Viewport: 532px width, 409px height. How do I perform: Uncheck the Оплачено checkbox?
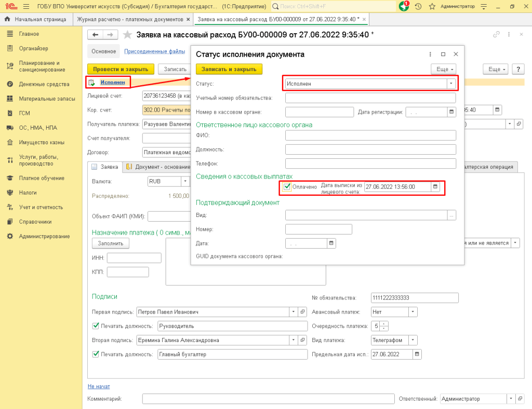pos(287,187)
